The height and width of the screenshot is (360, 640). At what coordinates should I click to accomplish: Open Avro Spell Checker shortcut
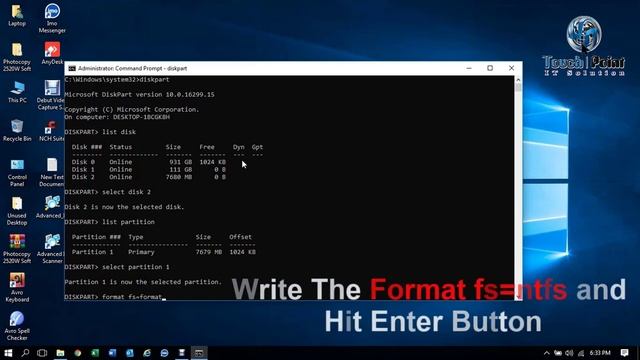pos(17,326)
